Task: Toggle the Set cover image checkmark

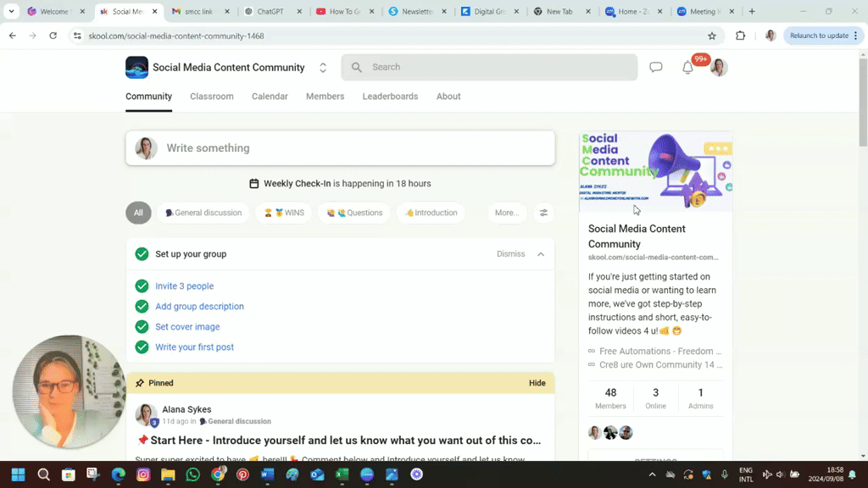Action: (x=142, y=326)
